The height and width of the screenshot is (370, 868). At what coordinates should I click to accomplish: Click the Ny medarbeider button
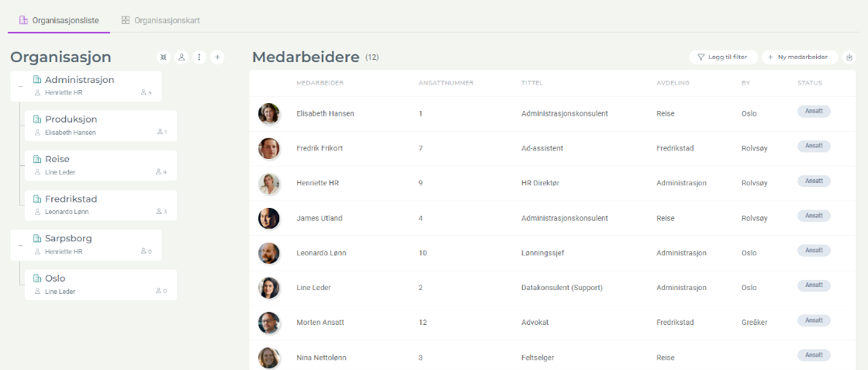(x=800, y=57)
